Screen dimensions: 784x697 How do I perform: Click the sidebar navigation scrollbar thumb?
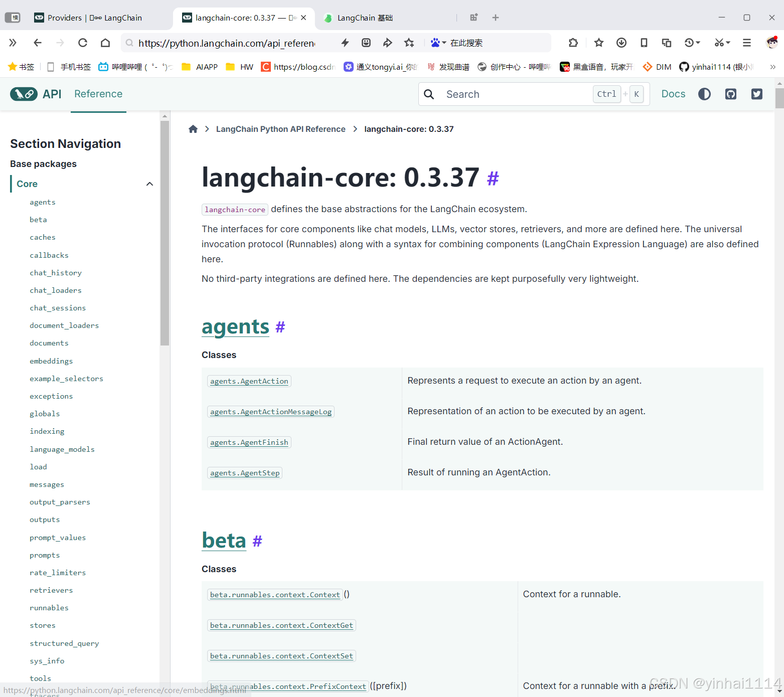pos(165,233)
